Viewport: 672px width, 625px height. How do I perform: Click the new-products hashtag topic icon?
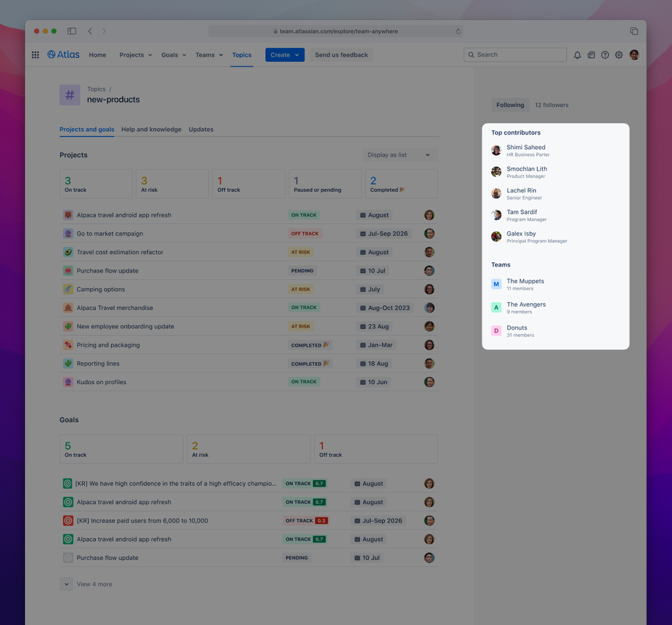70,95
